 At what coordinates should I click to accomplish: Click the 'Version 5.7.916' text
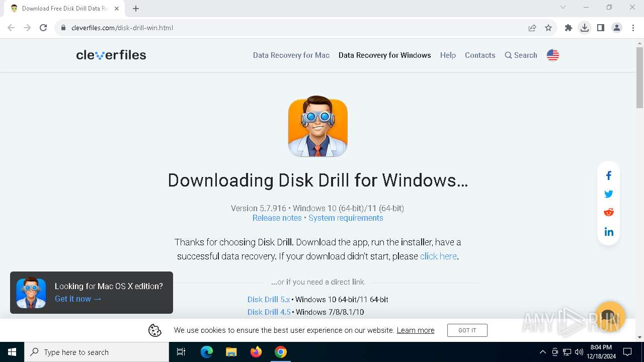tap(259, 208)
